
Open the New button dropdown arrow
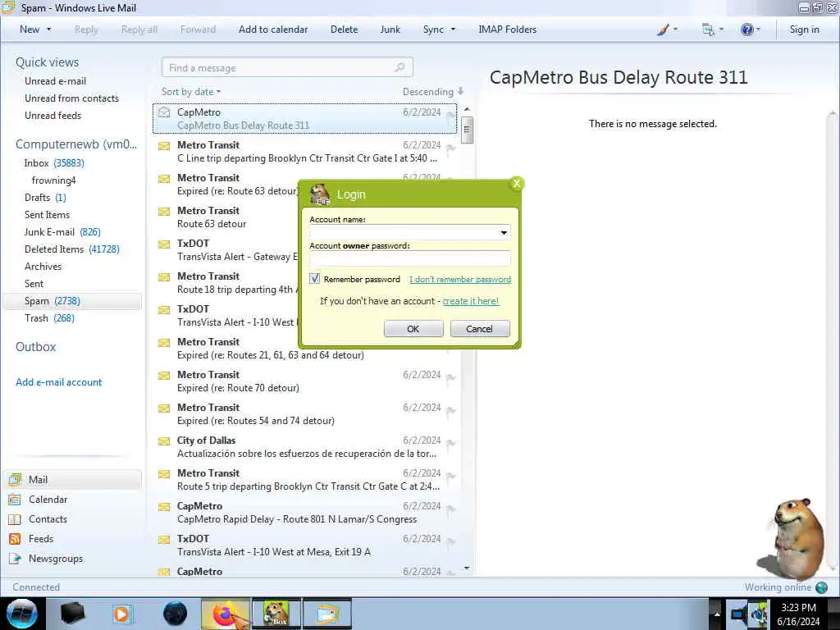coord(48,30)
